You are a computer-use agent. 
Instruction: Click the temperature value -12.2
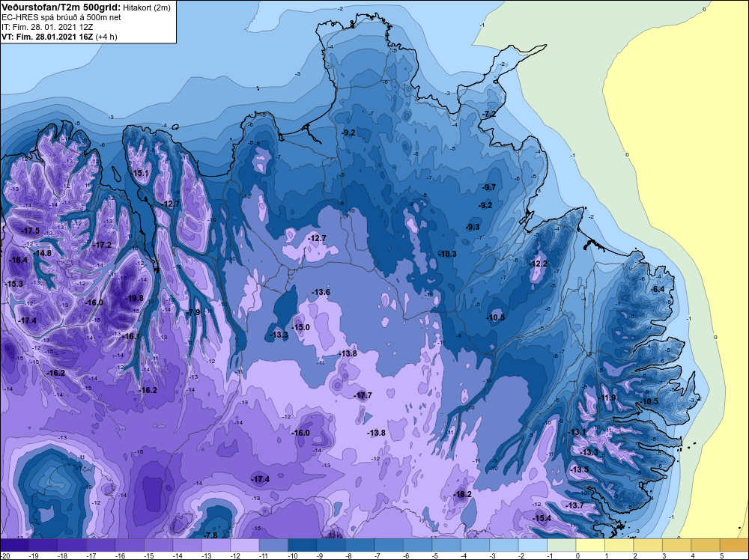pyautogui.click(x=539, y=264)
